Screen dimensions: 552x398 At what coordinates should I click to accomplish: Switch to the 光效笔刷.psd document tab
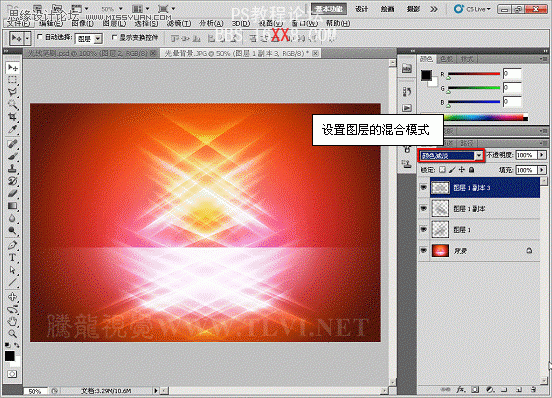tap(89, 53)
